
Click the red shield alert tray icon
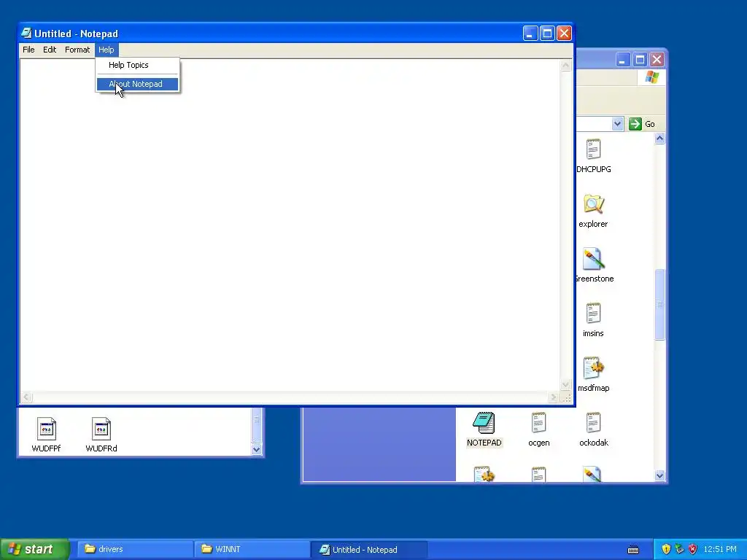(x=693, y=550)
